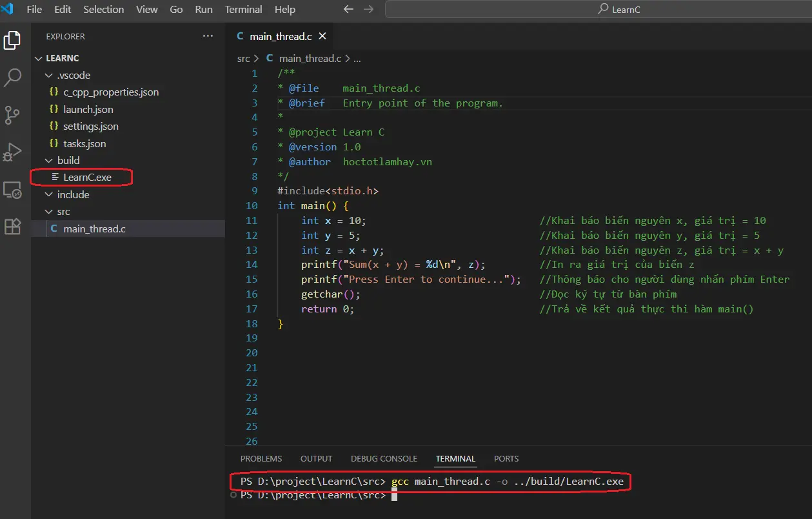Viewport: 812px width, 519px height.
Task: Open Explorer views and more actions menu
Action: tap(208, 36)
